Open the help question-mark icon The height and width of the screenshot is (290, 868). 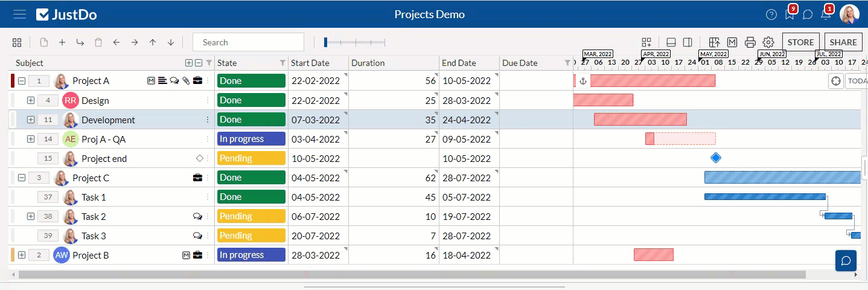pyautogui.click(x=771, y=14)
